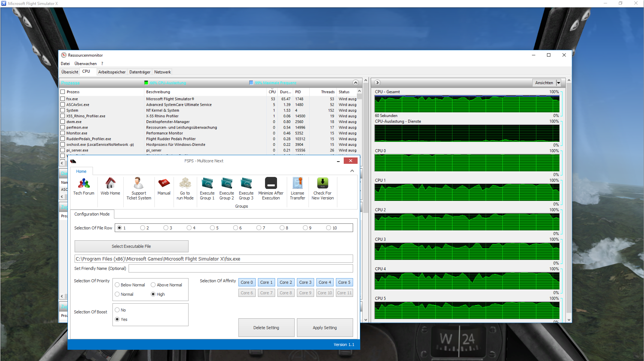
Task: Open the Manual PDF icon
Action: pyautogui.click(x=164, y=183)
